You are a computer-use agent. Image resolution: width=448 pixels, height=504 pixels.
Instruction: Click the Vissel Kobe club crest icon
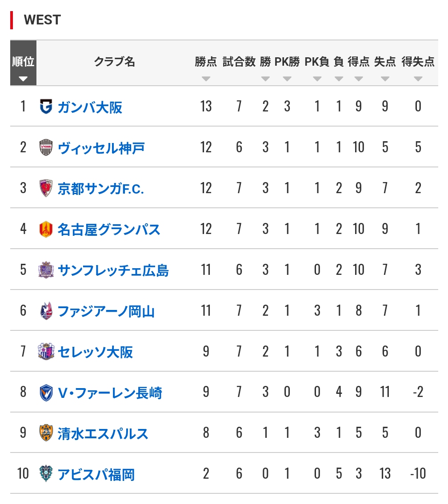[46, 148]
